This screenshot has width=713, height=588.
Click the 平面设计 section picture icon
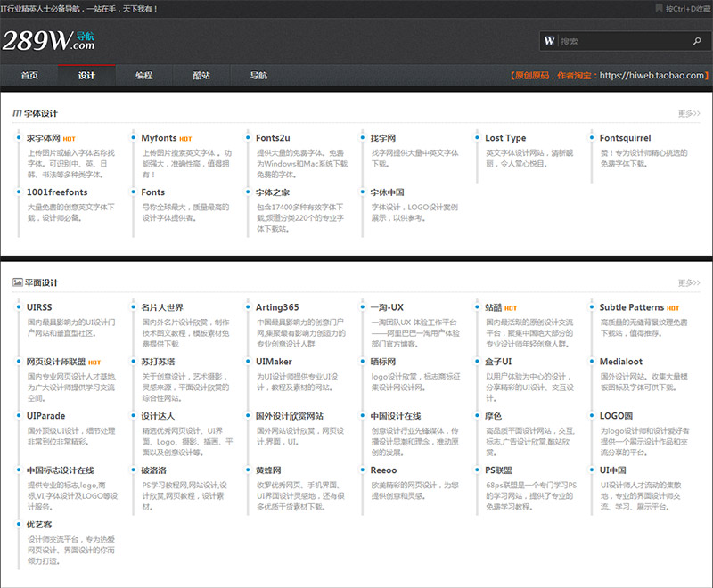17,282
